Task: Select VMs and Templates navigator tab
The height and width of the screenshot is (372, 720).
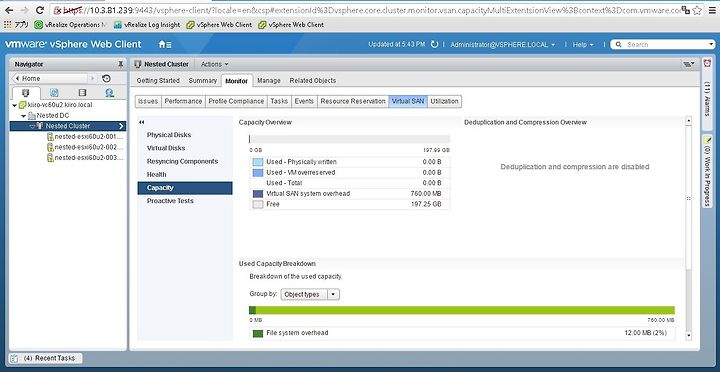Action: (54, 93)
